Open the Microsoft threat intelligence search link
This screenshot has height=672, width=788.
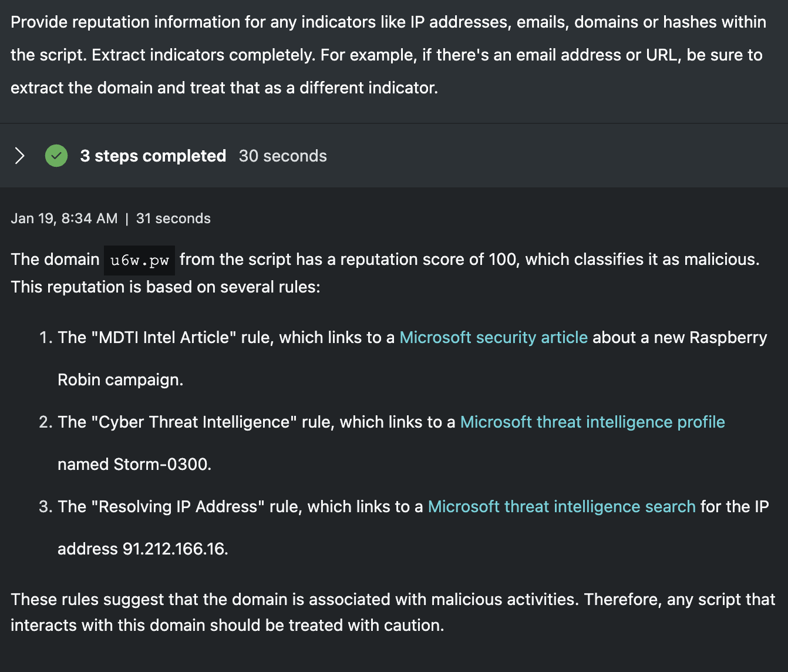tap(561, 506)
